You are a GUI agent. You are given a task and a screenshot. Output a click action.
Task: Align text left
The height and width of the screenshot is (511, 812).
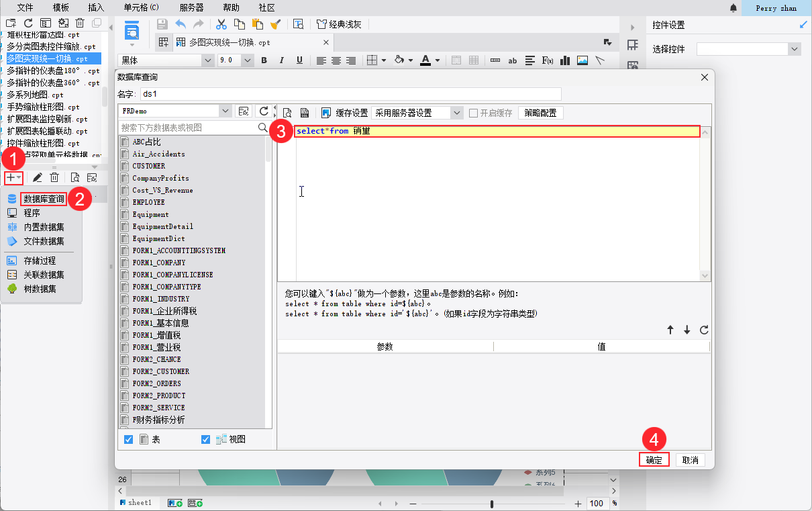[321, 60]
